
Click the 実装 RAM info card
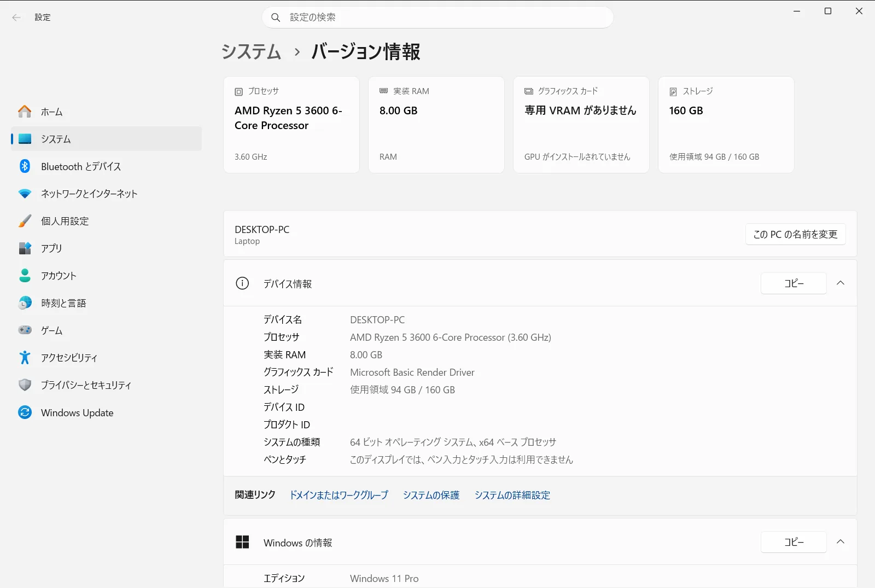(436, 125)
